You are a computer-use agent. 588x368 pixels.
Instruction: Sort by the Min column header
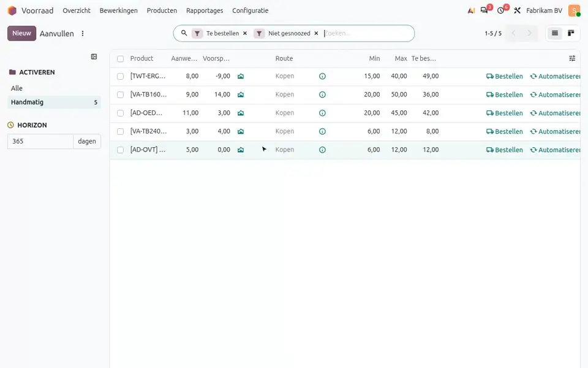pos(374,59)
